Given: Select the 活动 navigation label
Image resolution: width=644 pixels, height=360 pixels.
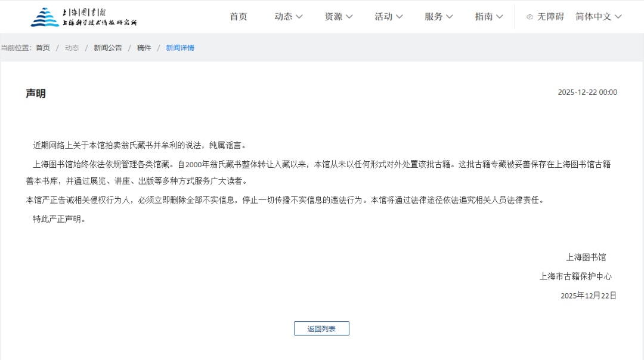Looking at the screenshot, I should click(x=383, y=17).
